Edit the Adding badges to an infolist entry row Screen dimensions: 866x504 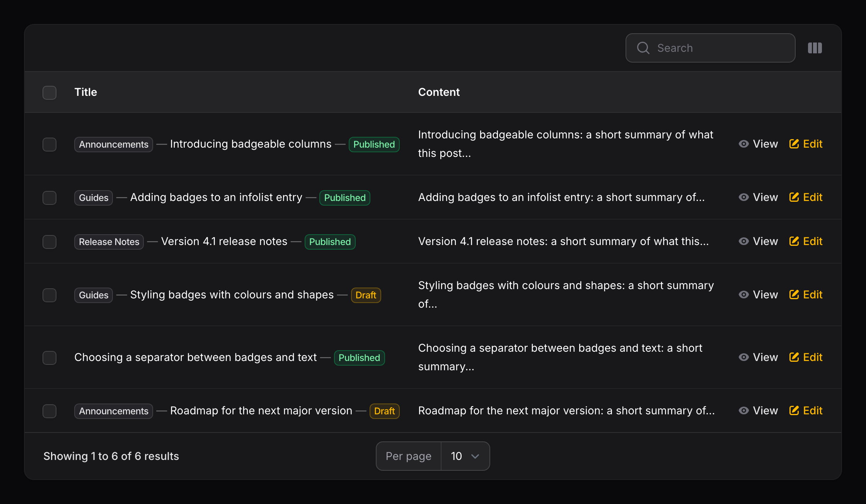click(806, 198)
